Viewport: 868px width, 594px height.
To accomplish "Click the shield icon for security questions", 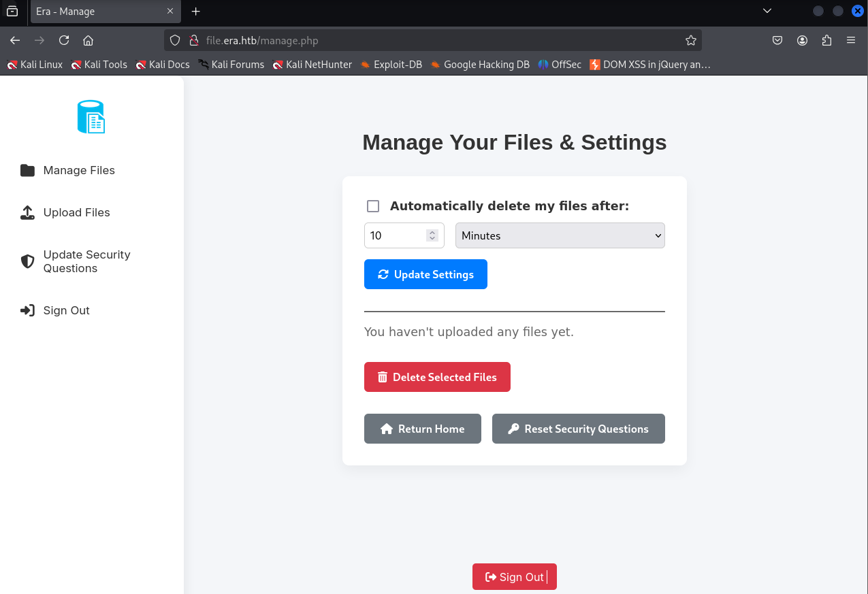I will tap(27, 261).
